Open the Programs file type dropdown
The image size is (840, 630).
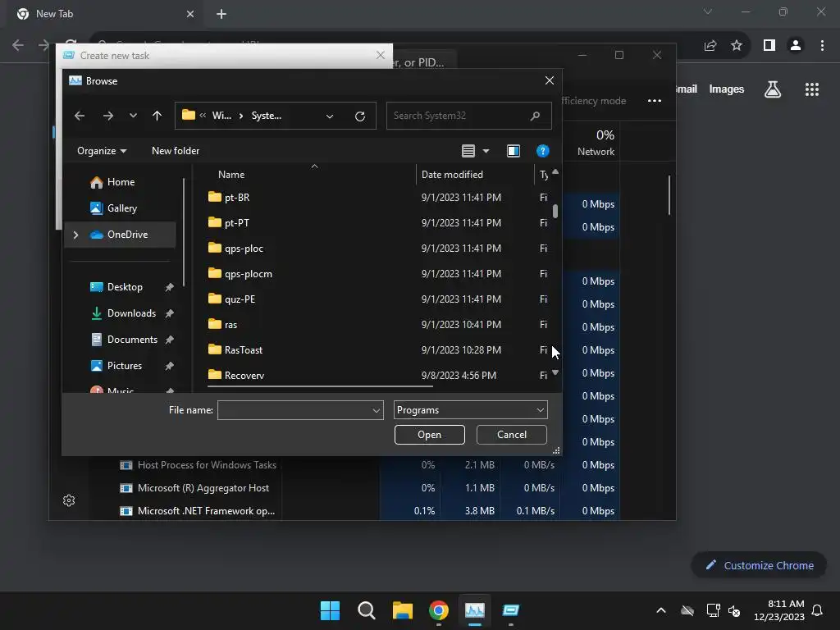pos(470,410)
